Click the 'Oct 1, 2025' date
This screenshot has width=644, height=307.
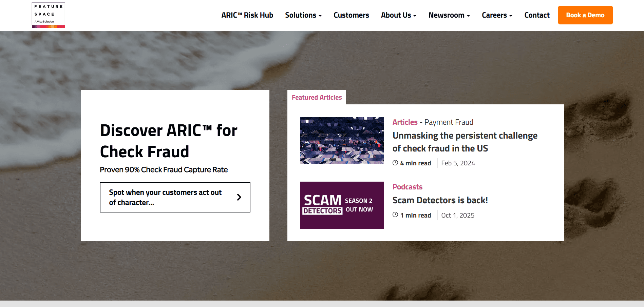(x=458, y=216)
